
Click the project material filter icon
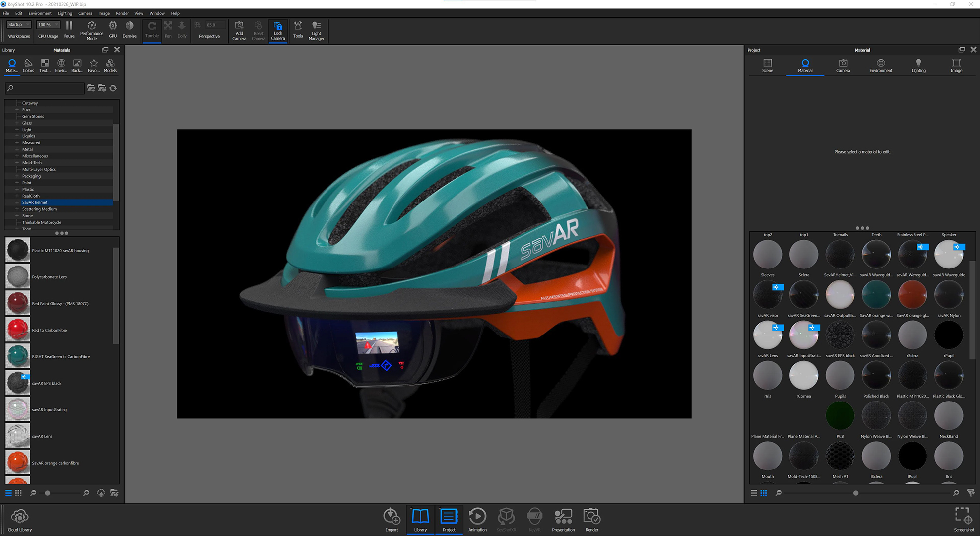point(971,493)
